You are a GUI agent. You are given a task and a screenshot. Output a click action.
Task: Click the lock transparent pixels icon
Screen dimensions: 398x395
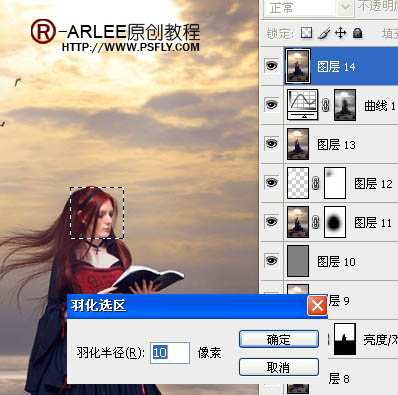306,33
